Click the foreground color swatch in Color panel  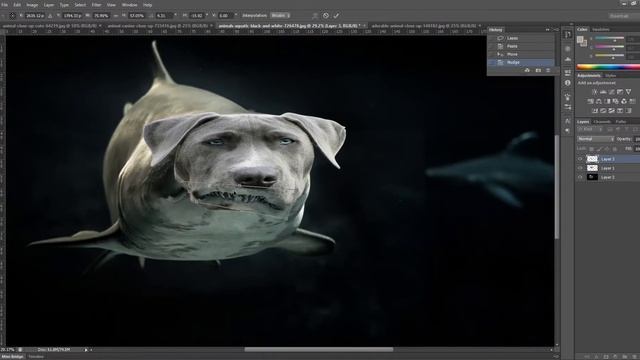pos(580,39)
